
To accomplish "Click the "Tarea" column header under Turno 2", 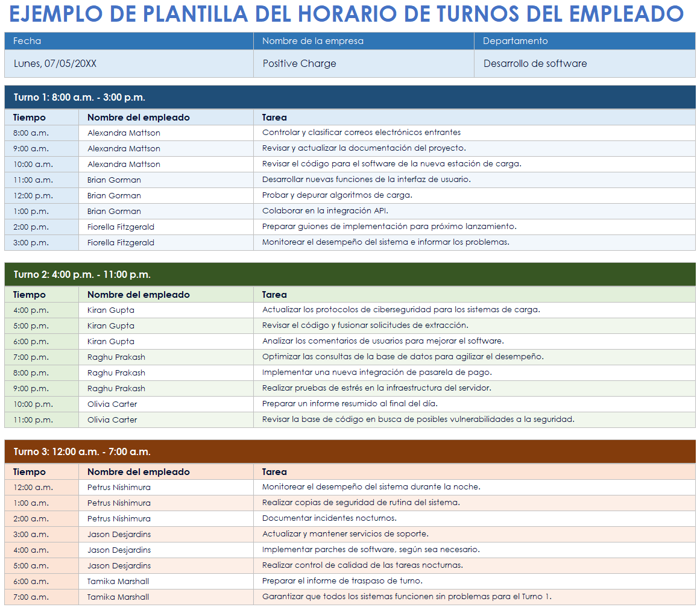I will [274, 295].
